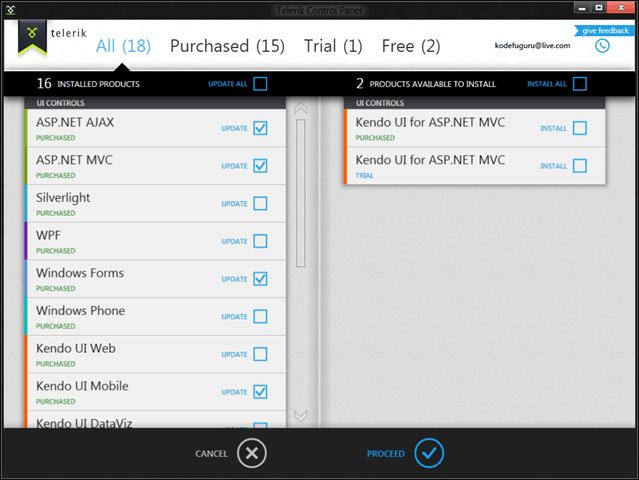Screen dimensions: 639x480
Task: Click INSTALL label for trial Kendo UI
Action: pyautogui.click(x=553, y=166)
